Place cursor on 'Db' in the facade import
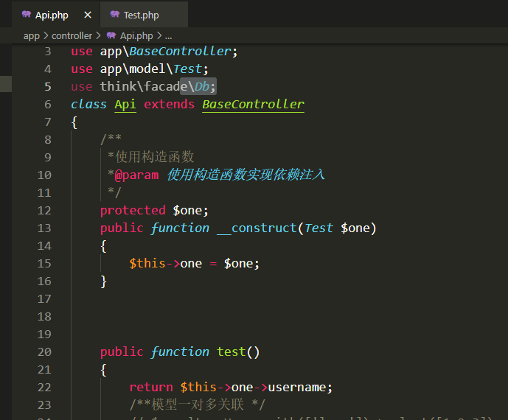 pyautogui.click(x=202, y=86)
